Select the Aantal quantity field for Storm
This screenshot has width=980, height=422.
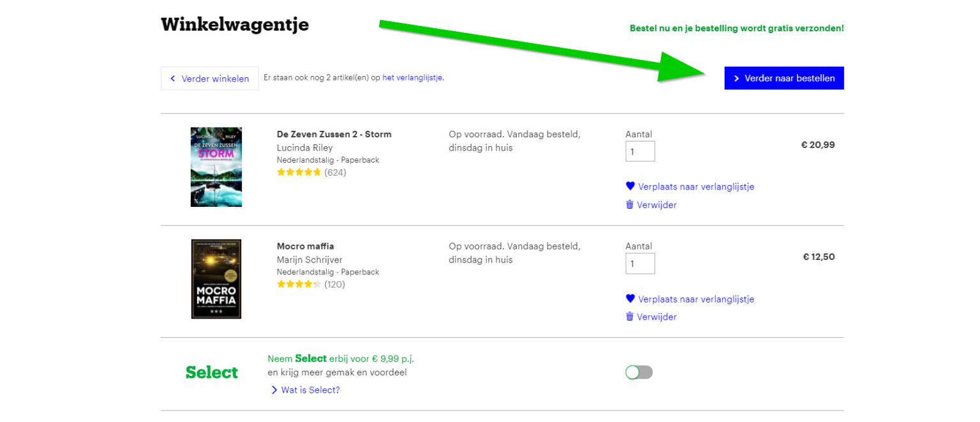[640, 151]
